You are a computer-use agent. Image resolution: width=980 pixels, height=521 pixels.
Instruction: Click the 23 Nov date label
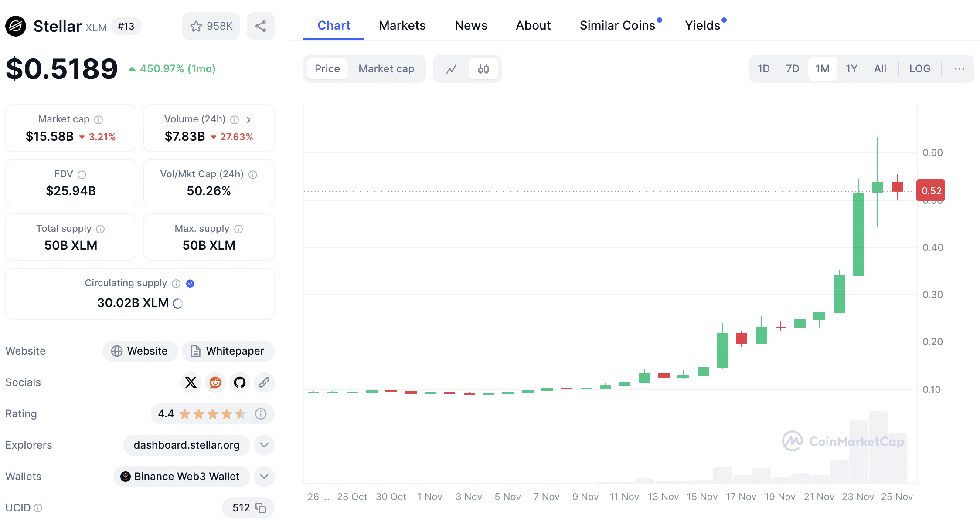pyautogui.click(x=857, y=497)
